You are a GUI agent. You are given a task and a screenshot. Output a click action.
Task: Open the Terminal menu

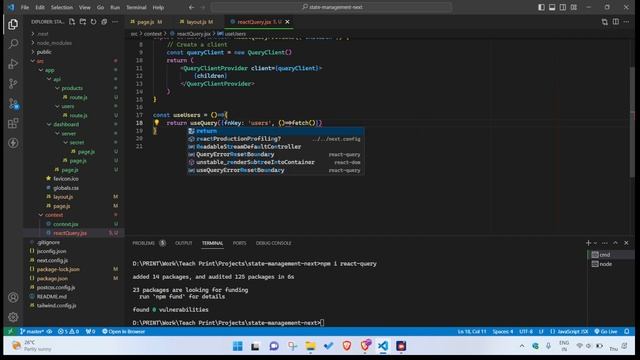pyautogui.click(x=136, y=7)
